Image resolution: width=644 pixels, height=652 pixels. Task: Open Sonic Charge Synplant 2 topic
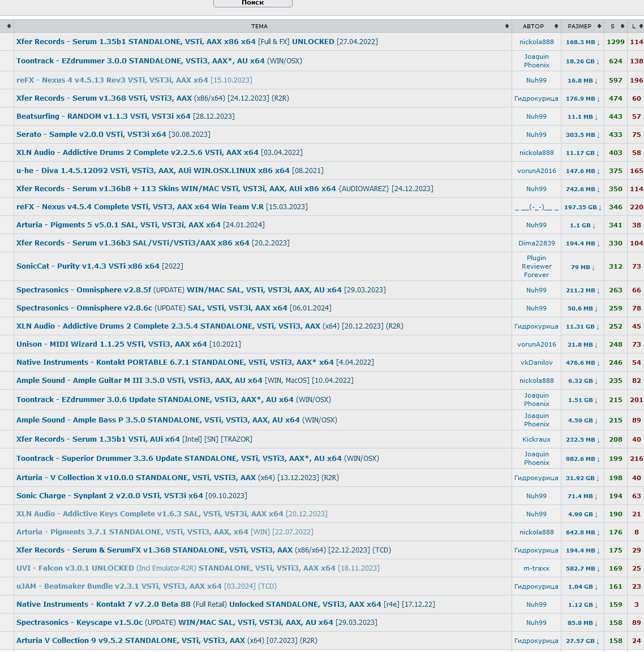tap(131, 496)
